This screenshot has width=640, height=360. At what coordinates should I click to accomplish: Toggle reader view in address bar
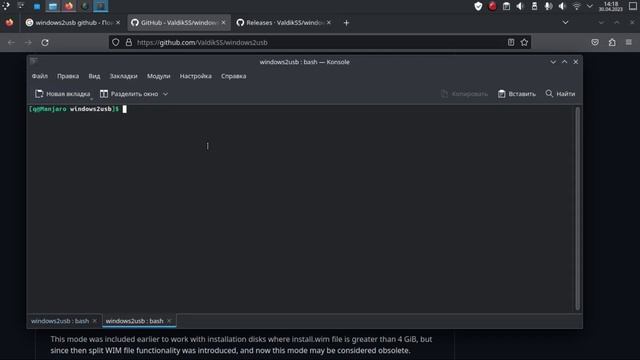click(x=511, y=42)
